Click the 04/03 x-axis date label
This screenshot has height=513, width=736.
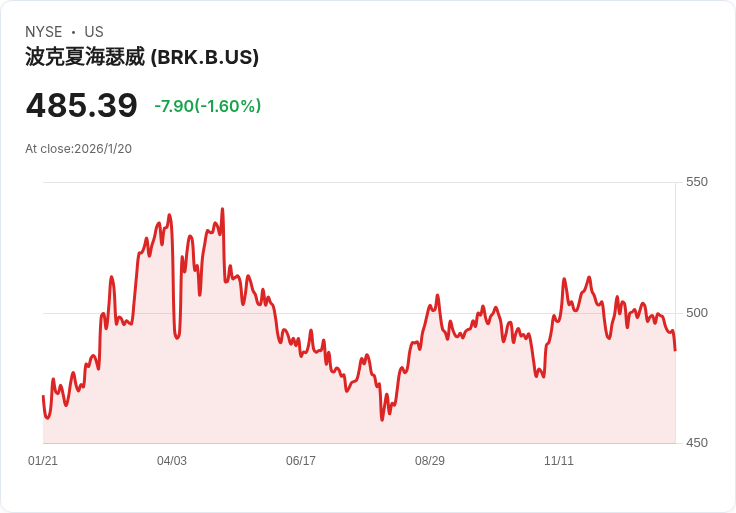tap(172, 461)
